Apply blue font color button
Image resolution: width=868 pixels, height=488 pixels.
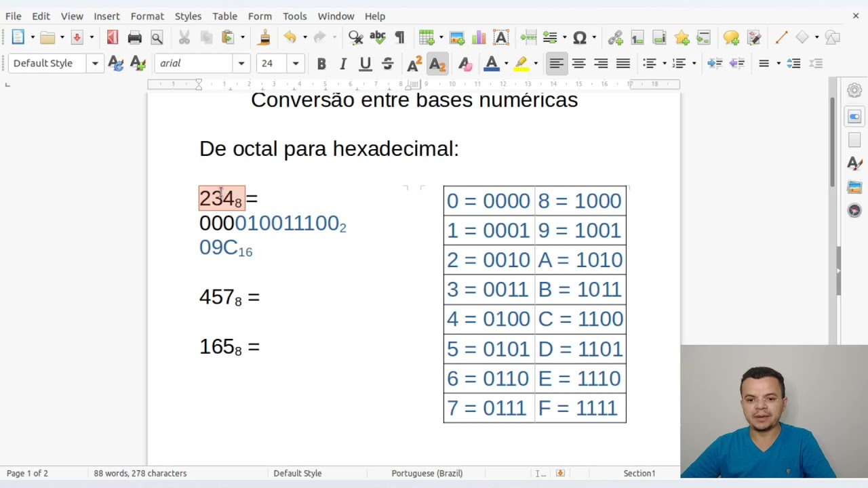click(x=492, y=63)
